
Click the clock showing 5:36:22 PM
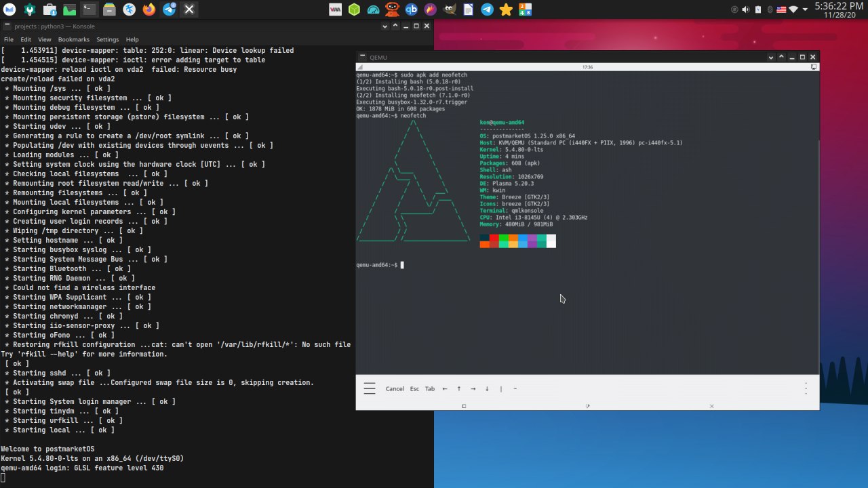pos(840,9)
